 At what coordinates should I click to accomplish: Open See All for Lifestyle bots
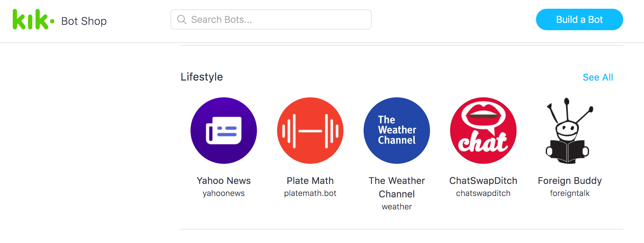click(x=598, y=77)
